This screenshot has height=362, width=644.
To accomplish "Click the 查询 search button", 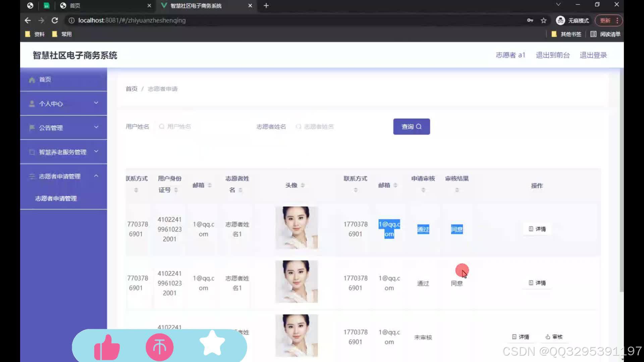I will point(412,127).
